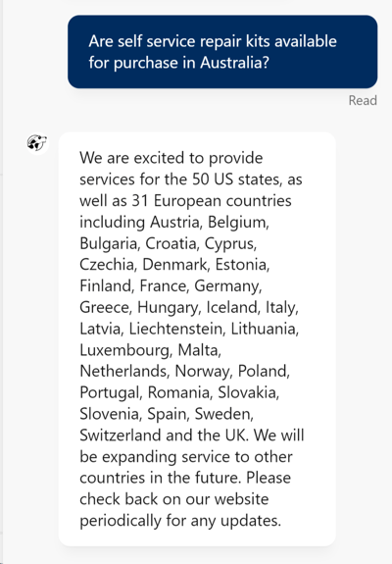Click 'check back on our website' text
The height and width of the screenshot is (564, 392).
pos(173,499)
